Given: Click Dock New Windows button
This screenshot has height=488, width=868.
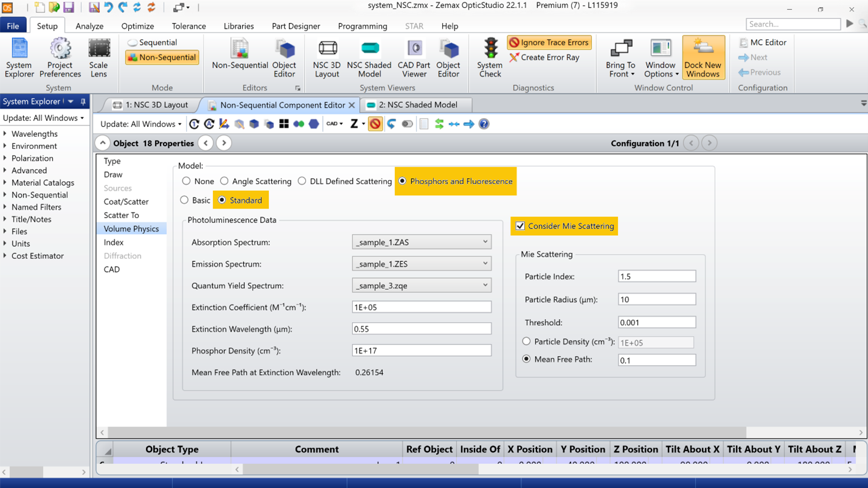Looking at the screenshot, I should (703, 58).
